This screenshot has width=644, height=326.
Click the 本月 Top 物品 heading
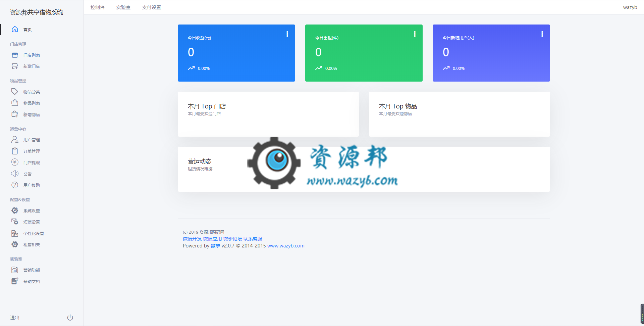pos(398,106)
